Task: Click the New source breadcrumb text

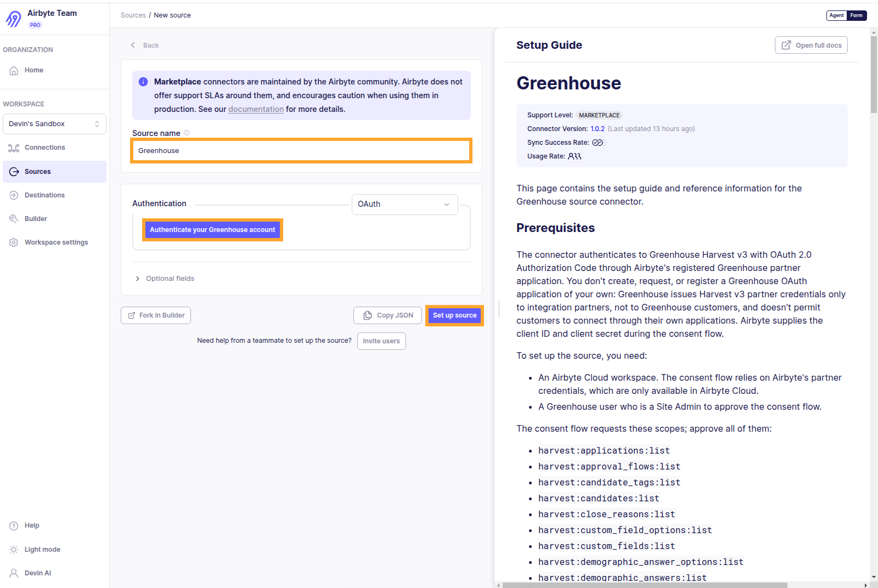Action: click(172, 15)
